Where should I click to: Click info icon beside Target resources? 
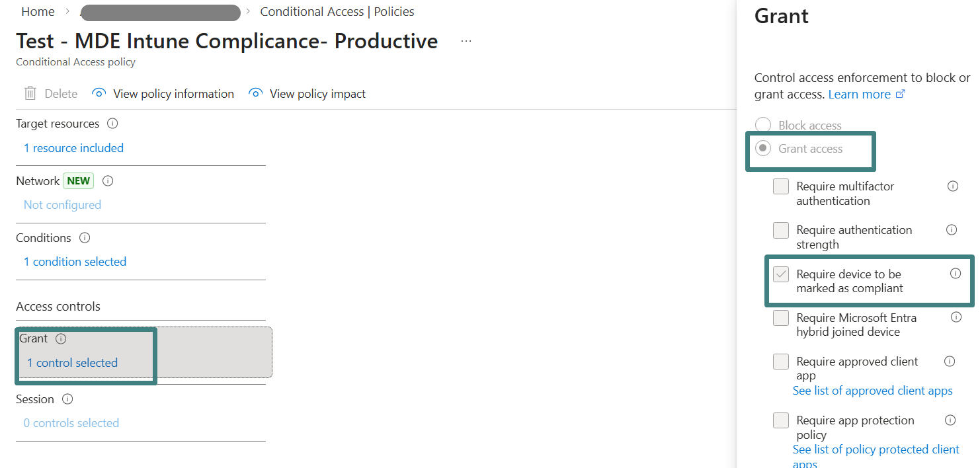click(x=112, y=124)
